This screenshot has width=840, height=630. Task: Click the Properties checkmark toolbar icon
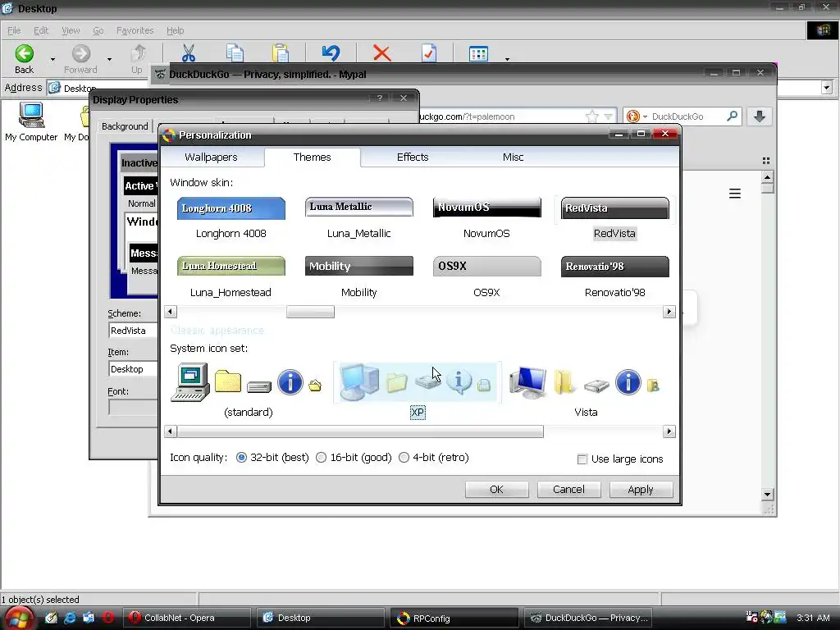(428, 53)
